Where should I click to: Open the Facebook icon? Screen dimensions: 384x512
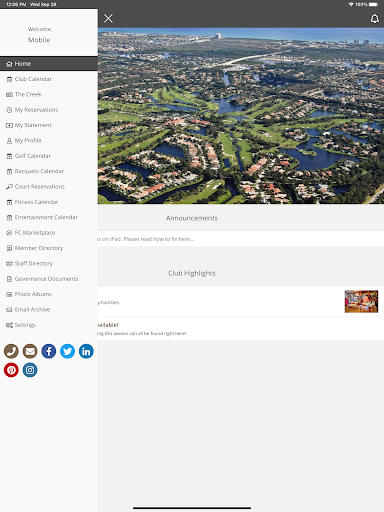click(49, 351)
